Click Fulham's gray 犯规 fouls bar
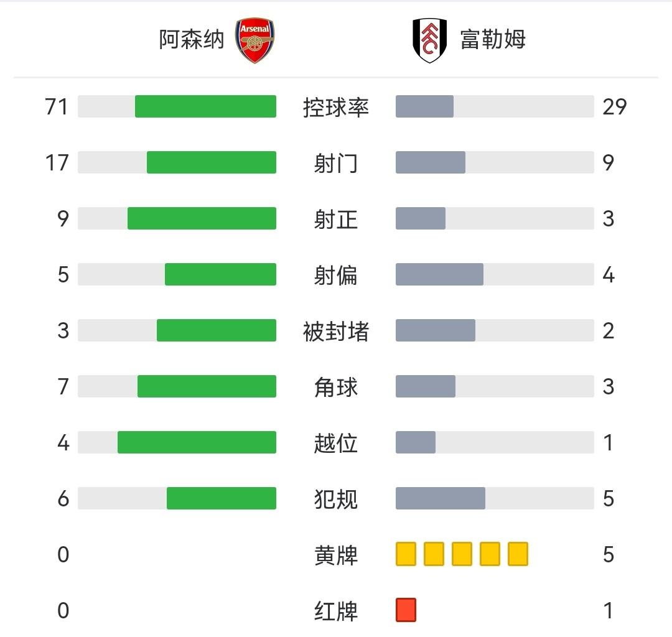Screen dimensions: 672x637 coord(441,498)
